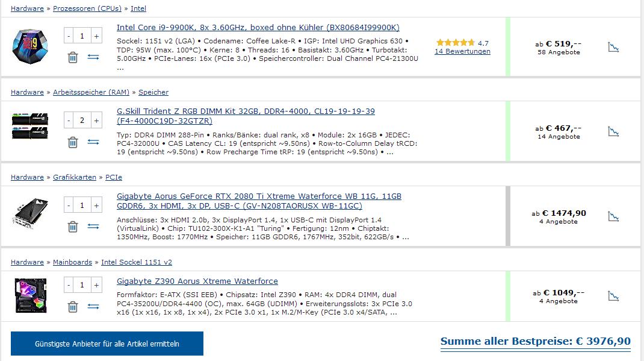This screenshot has height=361, width=644.
Task: Click the ab € 1474,90 graphics card price
Action: [559, 213]
